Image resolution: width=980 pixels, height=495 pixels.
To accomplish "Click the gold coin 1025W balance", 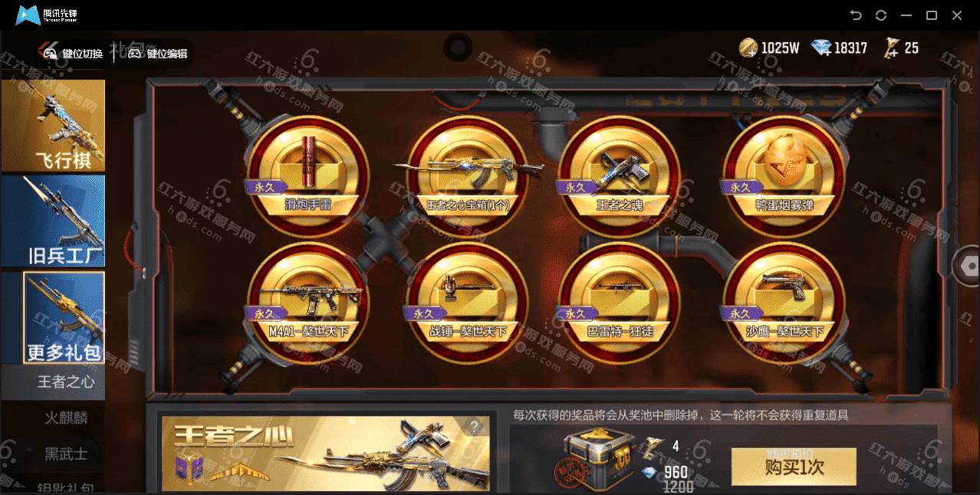I will tap(769, 48).
